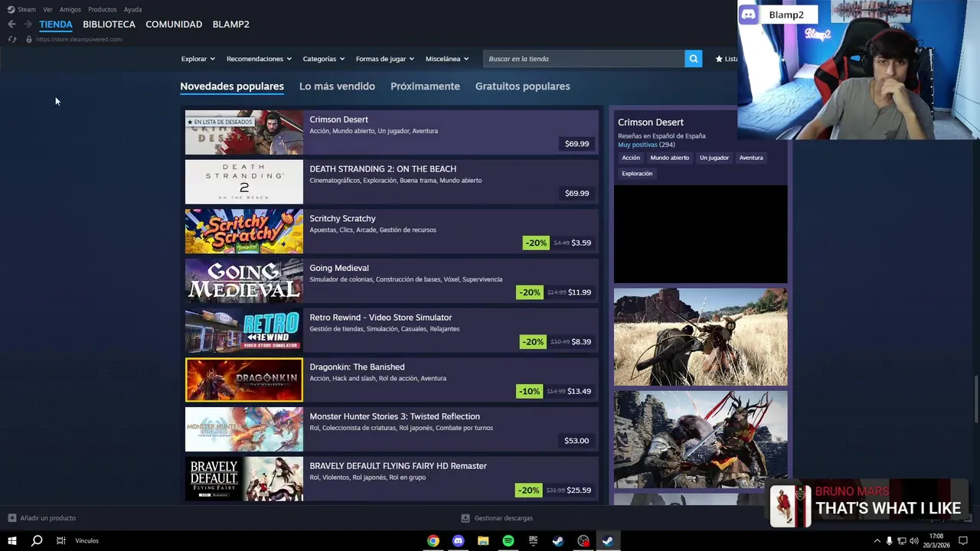
Task: Open Discord from the taskbar
Action: (458, 540)
